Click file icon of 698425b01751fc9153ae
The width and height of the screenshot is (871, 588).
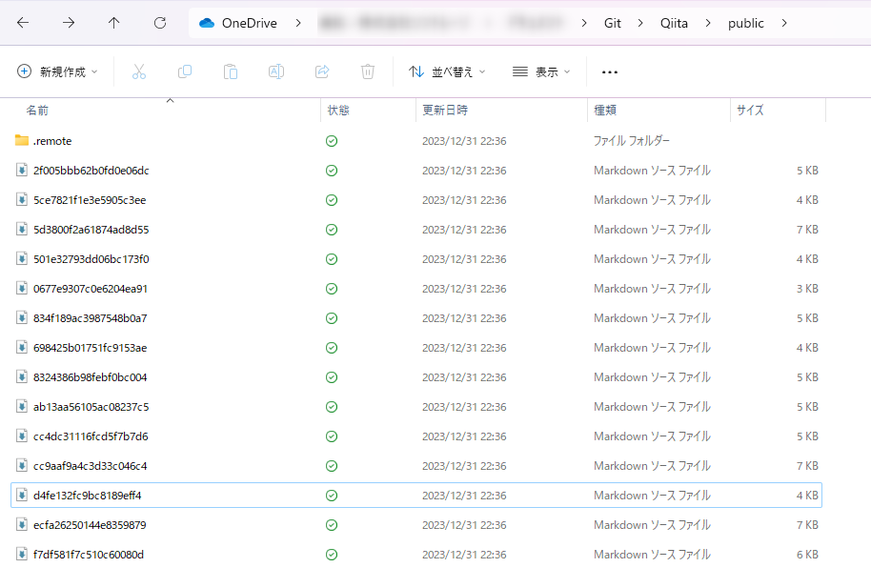(x=22, y=347)
